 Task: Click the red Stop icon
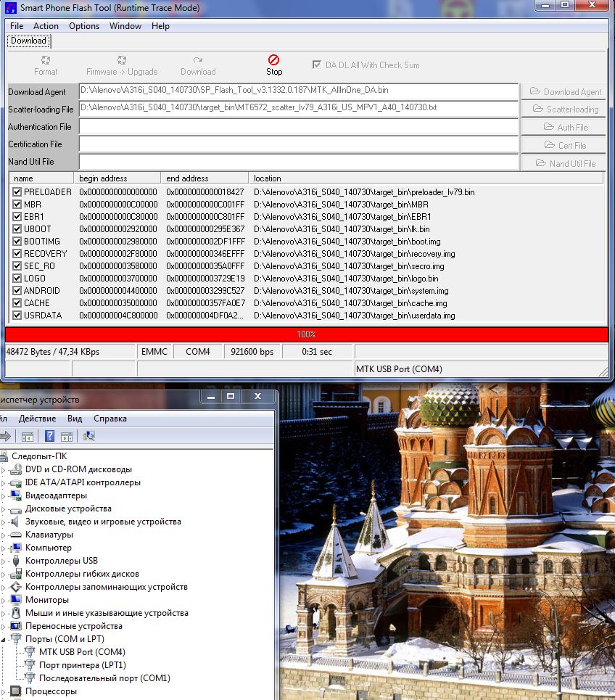coord(273,60)
